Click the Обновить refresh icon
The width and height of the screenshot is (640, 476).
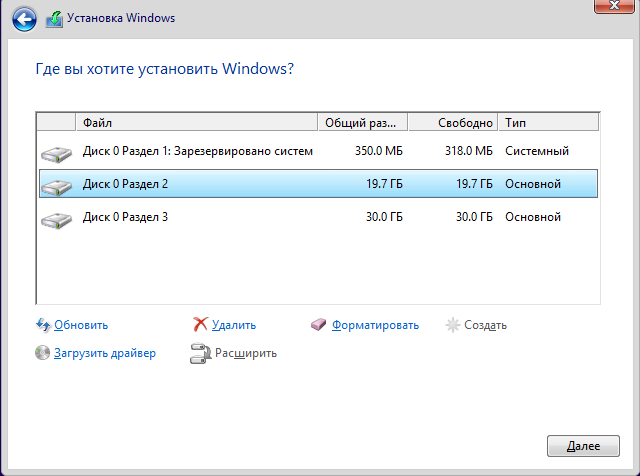43,325
